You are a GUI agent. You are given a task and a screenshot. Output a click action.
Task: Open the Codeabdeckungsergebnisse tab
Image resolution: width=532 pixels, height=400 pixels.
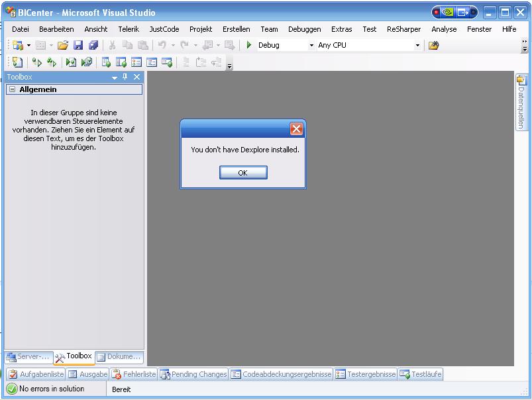pos(282,374)
